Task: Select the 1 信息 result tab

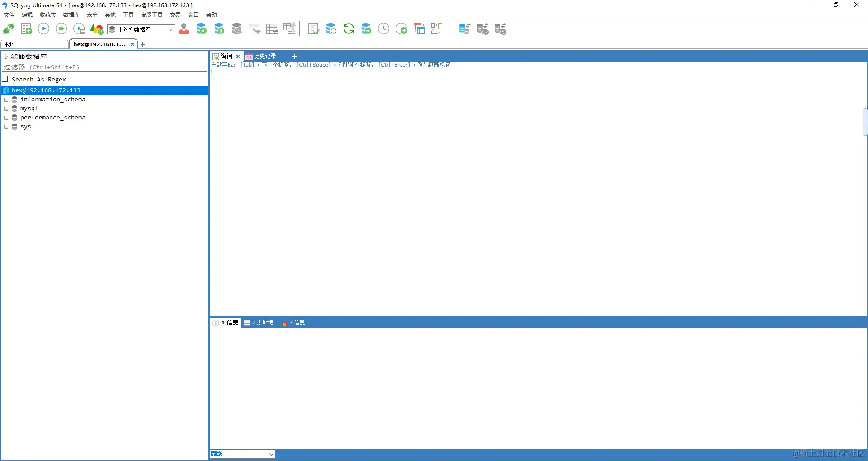Action: (x=226, y=323)
